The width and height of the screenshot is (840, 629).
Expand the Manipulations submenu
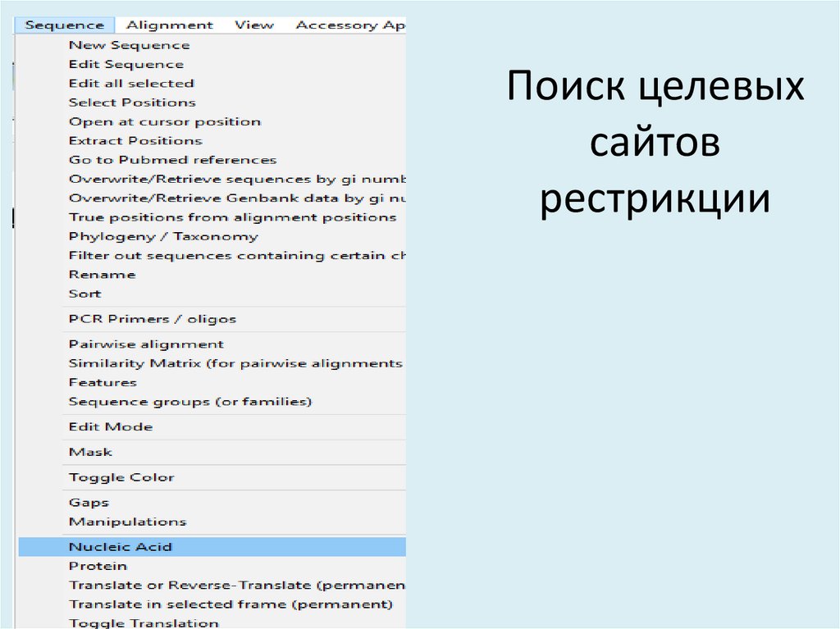(x=127, y=521)
